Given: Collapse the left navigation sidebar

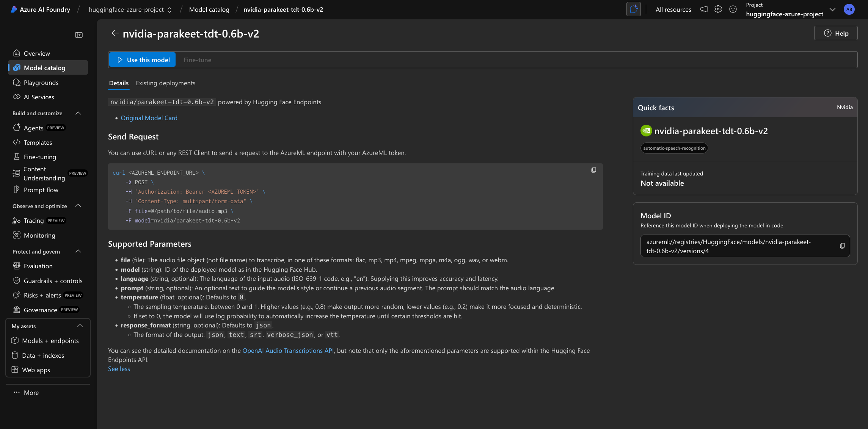Looking at the screenshot, I should pyautogui.click(x=79, y=34).
